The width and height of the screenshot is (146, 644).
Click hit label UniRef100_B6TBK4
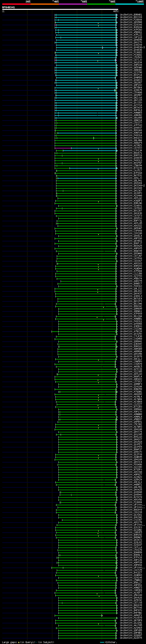click(x=131, y=88)
